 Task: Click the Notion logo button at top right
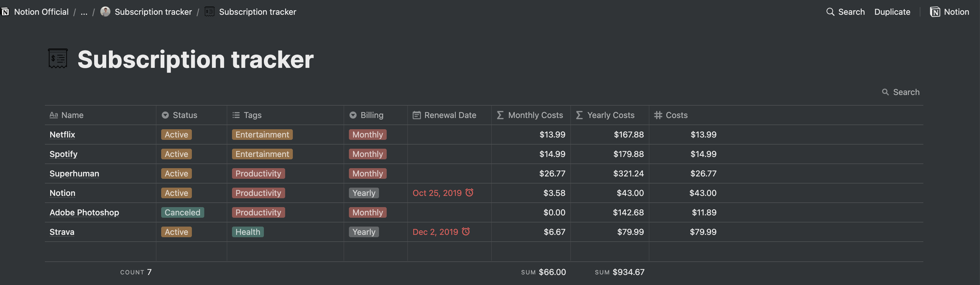click(x=949, y=12)
